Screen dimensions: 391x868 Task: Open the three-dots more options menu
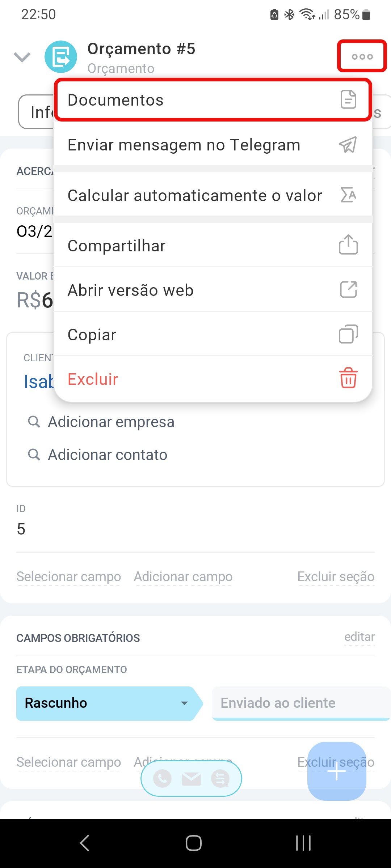362,56
